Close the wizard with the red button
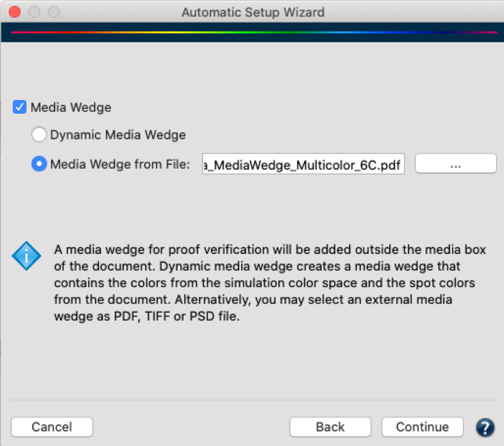 [15, 12]
